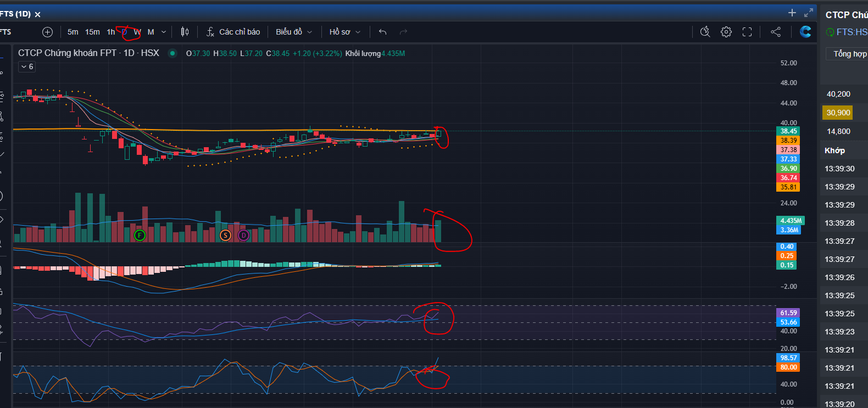Viewport: 868px width, 408px height.
Task: Open the candlestick chart type selector
Action: coord(185,32)
